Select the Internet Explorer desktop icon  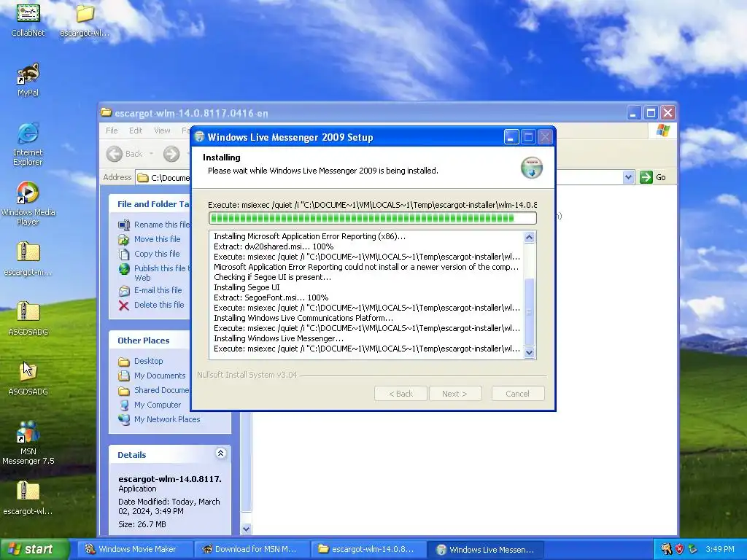[28, 144]
